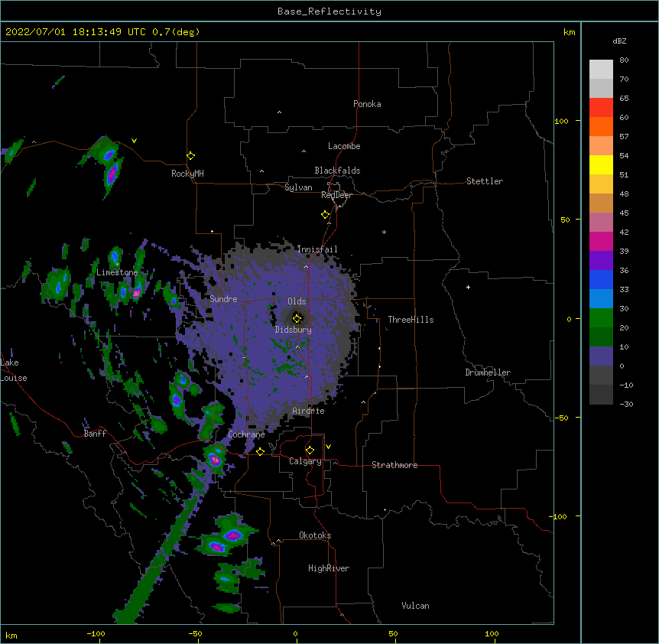This screenshot has height=644, width=659.
Task: Click the -100 tick on the right axis
Action: tap(558, 516)
